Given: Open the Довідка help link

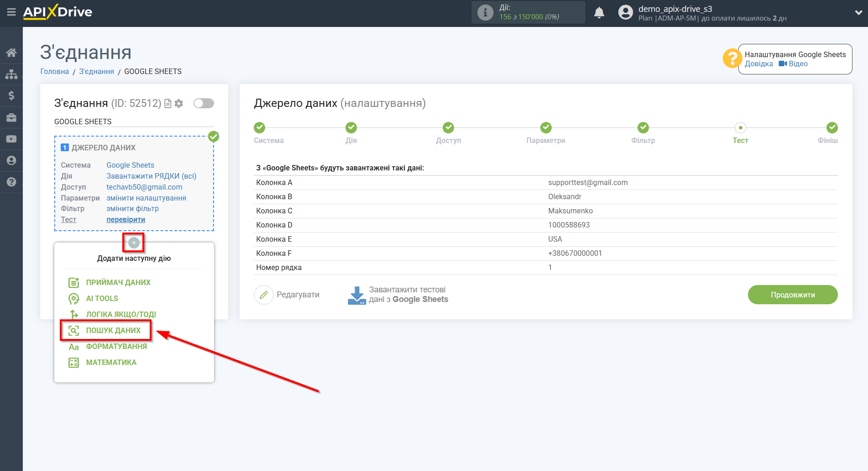Looking at the screenshot, I should point(758,64).
